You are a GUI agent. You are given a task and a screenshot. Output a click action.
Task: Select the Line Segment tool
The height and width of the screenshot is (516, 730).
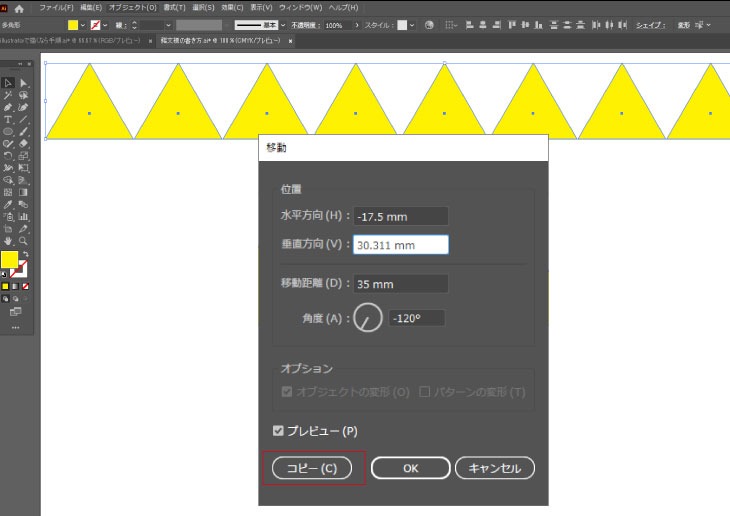coord(23,119)
